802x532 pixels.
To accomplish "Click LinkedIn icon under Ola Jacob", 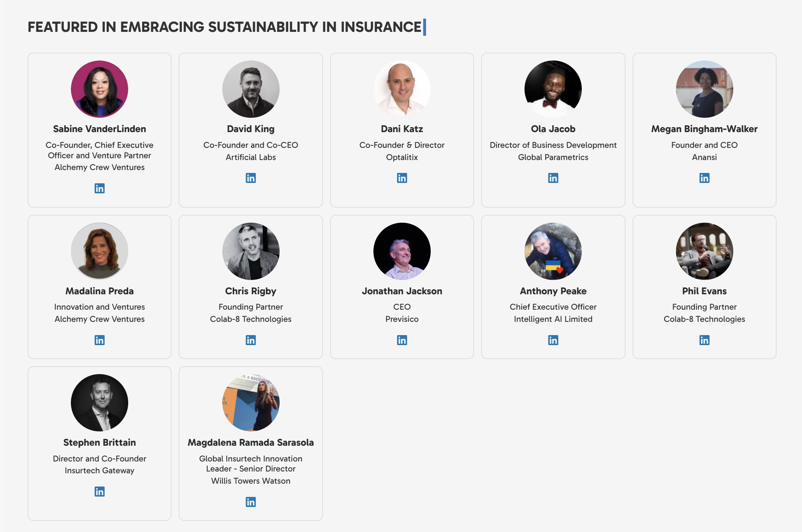I will [553, 178].
